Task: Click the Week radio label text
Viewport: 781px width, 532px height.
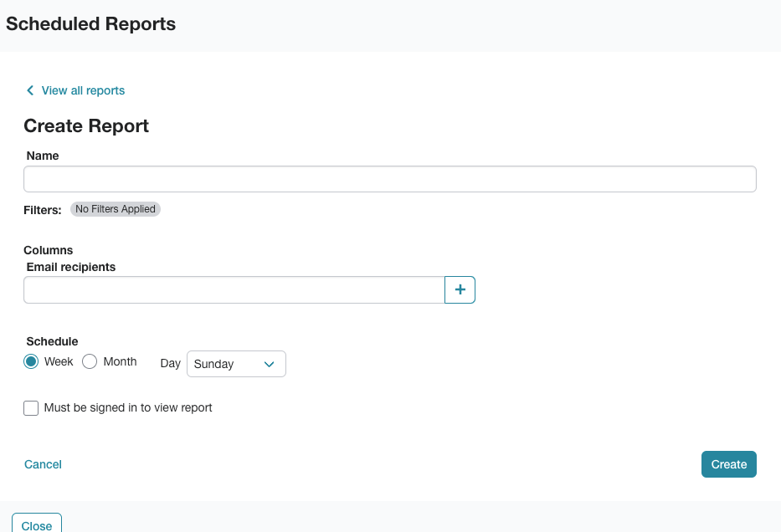Action: pyautogui.click(x=59, y=361)
